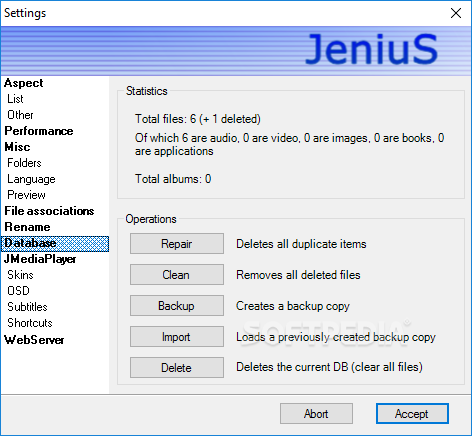Select Preview settings page
Viewport: 472px width, 436px height.
click(x=26, y=195)
